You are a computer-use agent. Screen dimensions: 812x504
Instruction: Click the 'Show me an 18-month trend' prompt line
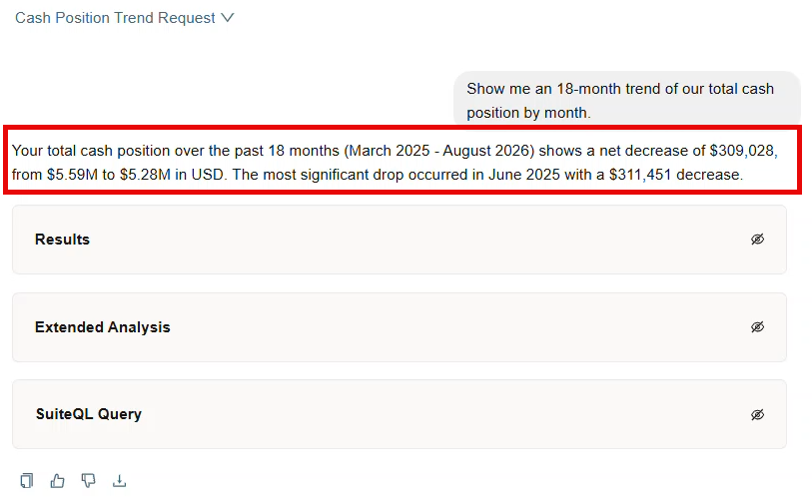pyautogui.click(x=620, y=89)
